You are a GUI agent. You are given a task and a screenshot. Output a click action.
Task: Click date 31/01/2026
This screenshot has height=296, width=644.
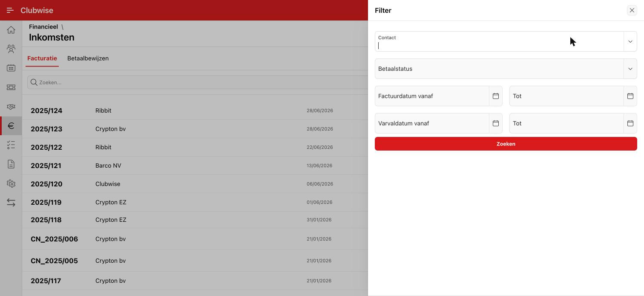(x=319, y=220)
